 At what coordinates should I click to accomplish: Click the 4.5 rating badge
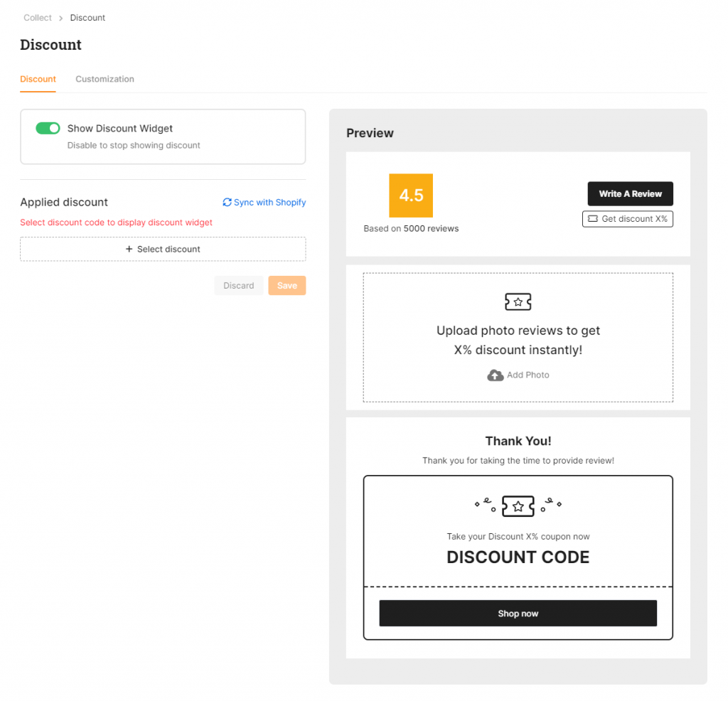(x=411, y=196)
